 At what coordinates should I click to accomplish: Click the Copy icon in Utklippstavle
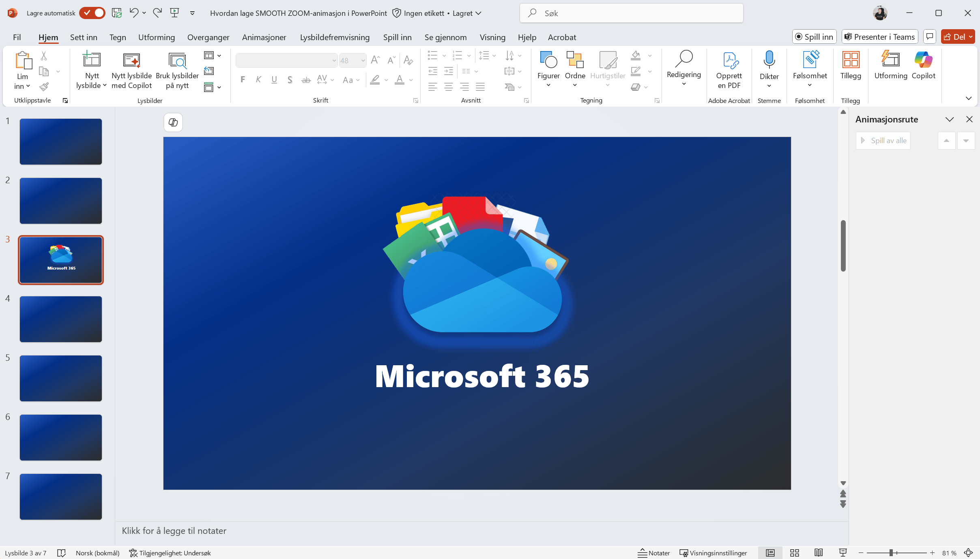click(44, 71)
